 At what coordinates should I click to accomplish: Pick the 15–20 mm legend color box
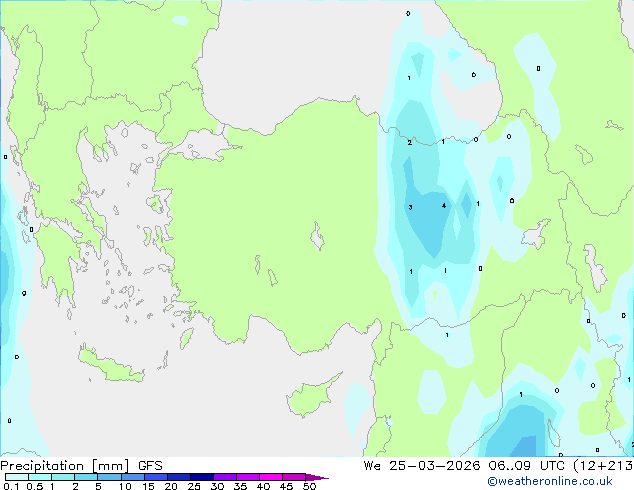[155, 477]
